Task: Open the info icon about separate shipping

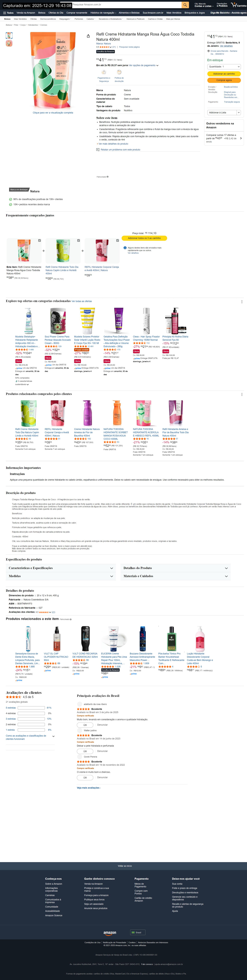Action: [x=125, y=248]
